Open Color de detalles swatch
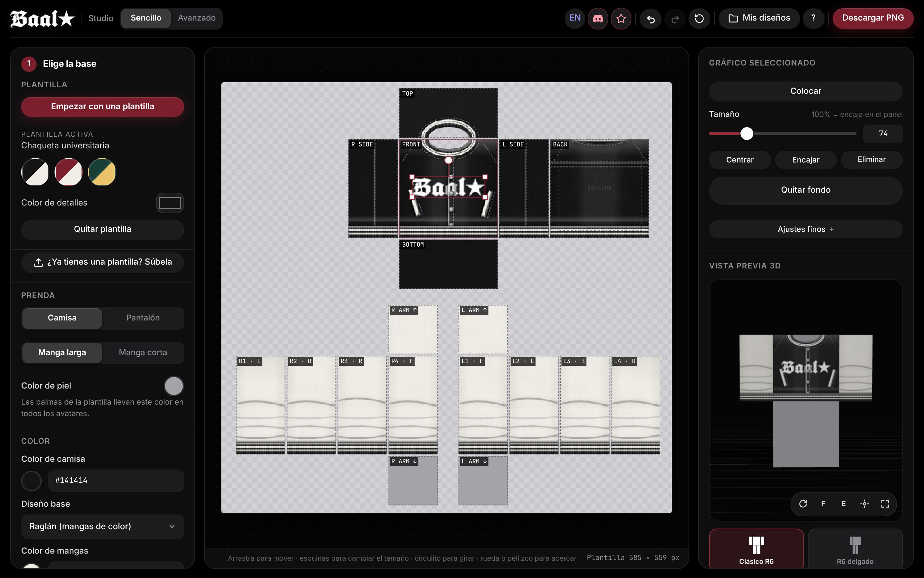924x578 pixels. pyautogui.click(x=170, y=203)
